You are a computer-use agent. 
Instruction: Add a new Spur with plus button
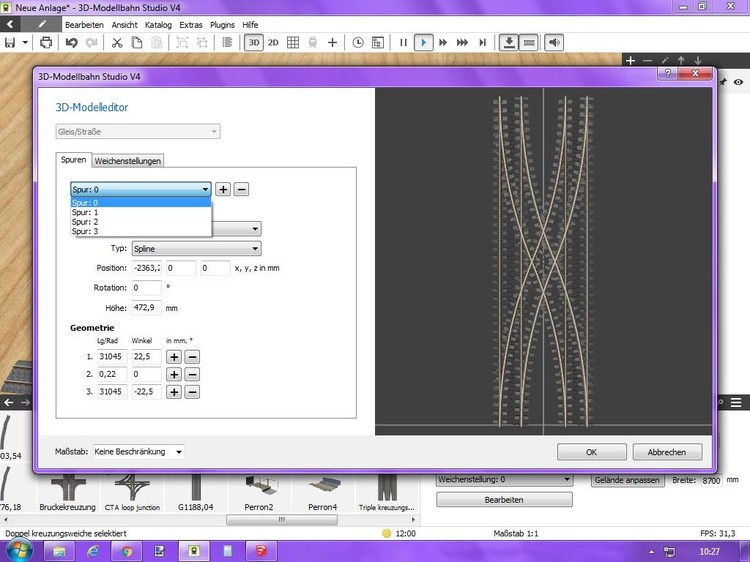[x=222, y=189]
